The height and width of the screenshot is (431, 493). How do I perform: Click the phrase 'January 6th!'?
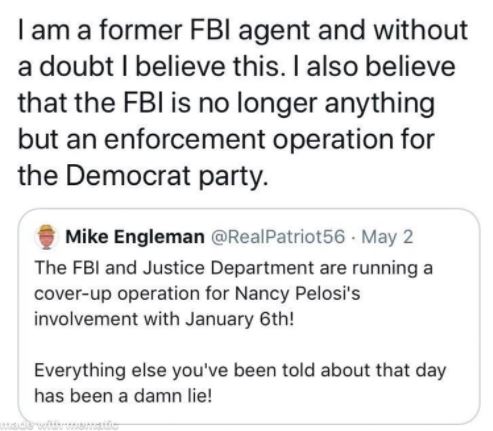pyautogui.click(x=240, y=319)
